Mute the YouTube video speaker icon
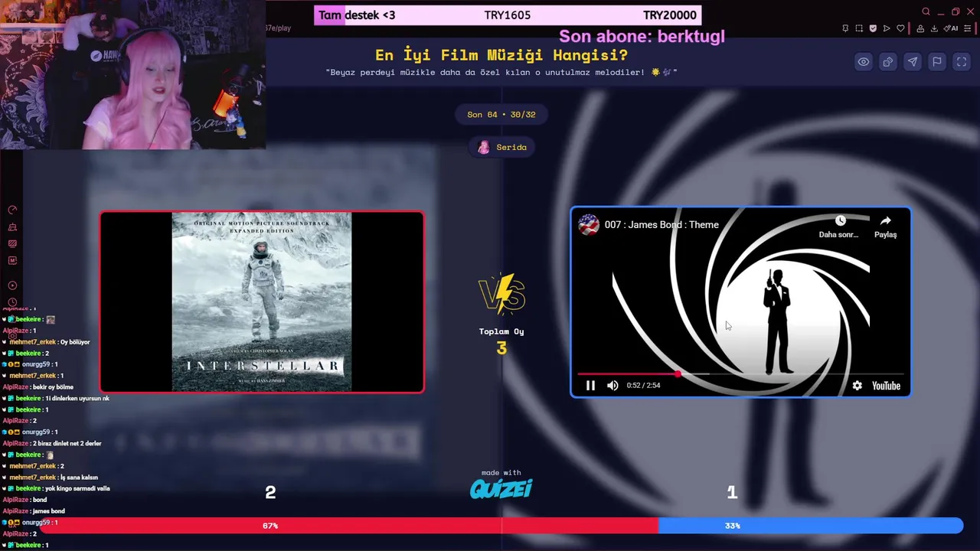 pos(612,386)
